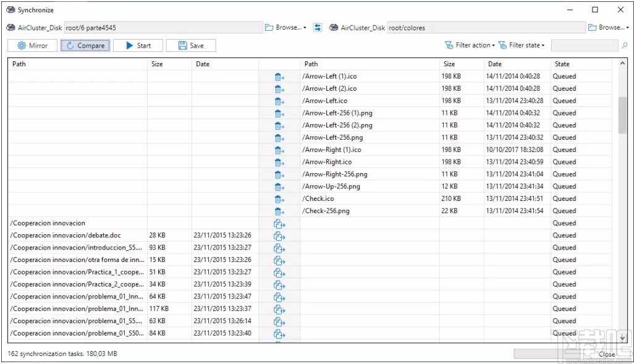The width and height of the screenshot is (634, 364).
Task: Open the right Browse dropdown arrow
Action: (x=628, y=27)
